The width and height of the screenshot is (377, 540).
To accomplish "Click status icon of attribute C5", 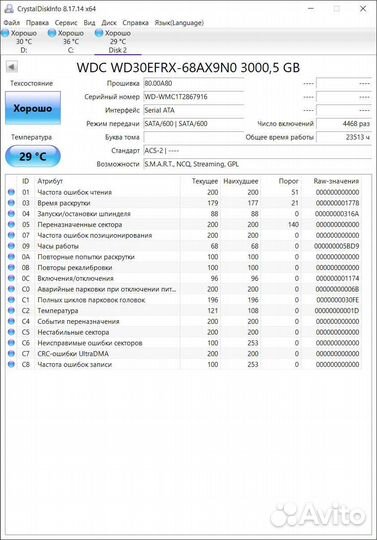I will [x=11, y=332].
